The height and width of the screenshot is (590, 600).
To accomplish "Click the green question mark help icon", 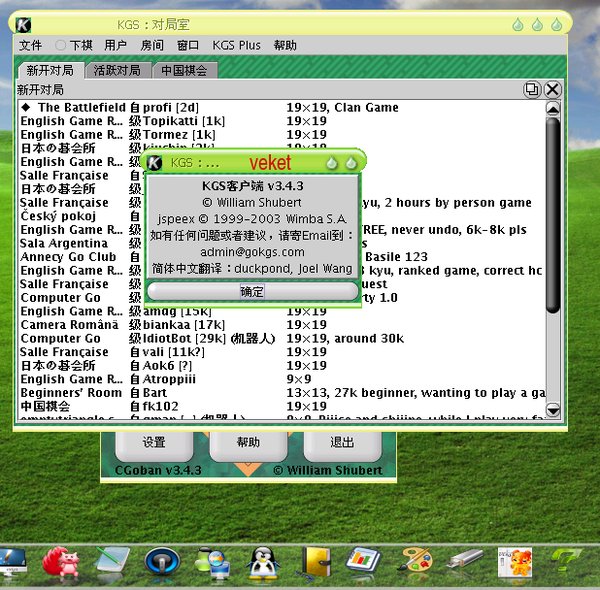I will tap(566, 561).
